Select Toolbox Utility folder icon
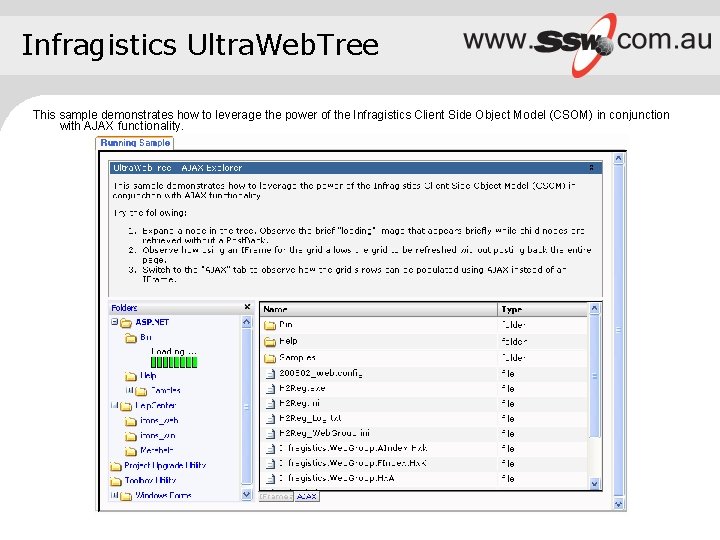 coord(116,481)
